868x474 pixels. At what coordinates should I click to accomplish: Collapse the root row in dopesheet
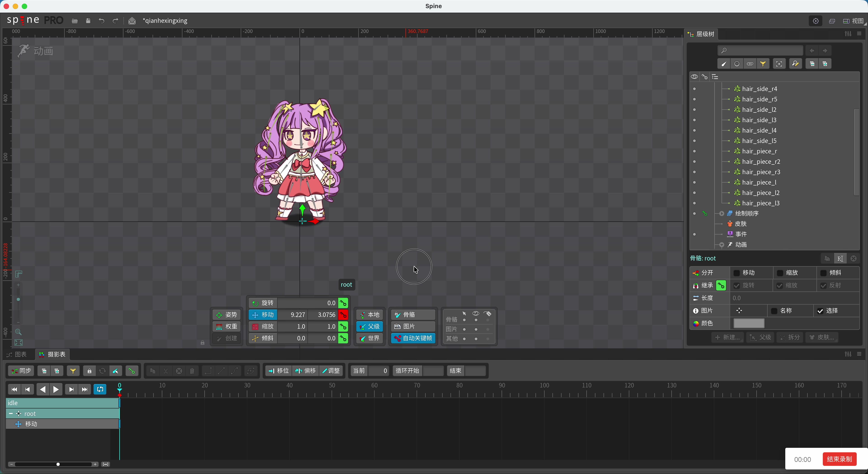point(11,414)
